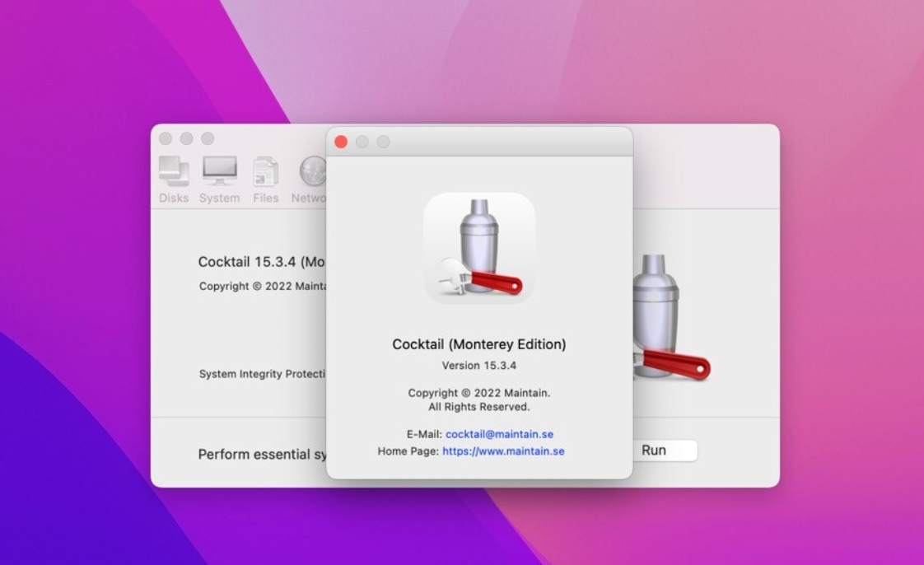Click the Copyright line in main window

coord(262,287)
